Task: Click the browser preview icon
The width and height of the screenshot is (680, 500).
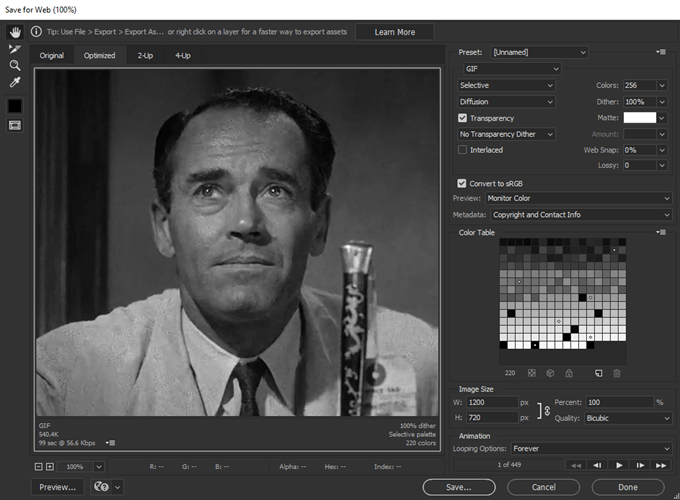Action: coord(101,487)
